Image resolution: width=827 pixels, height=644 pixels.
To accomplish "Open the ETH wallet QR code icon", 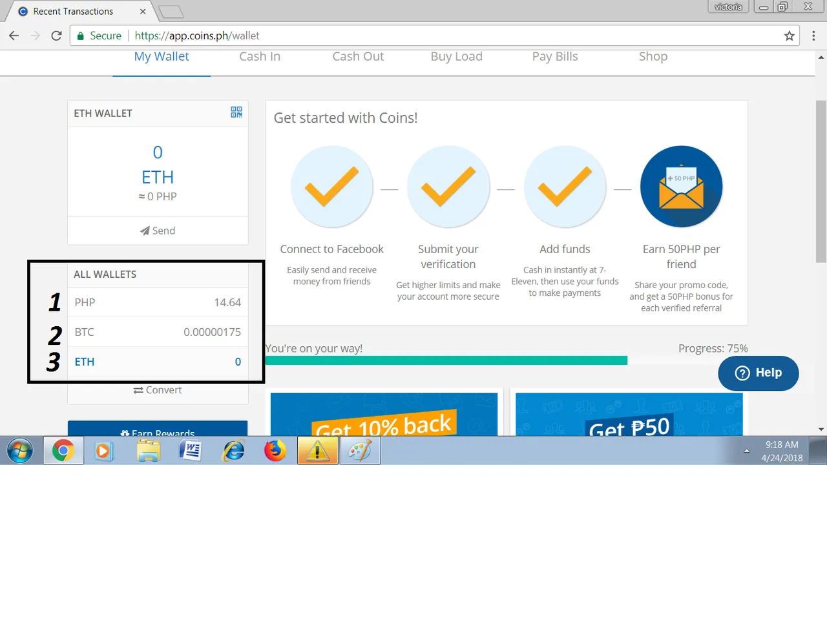I will [x=236, y=112].
